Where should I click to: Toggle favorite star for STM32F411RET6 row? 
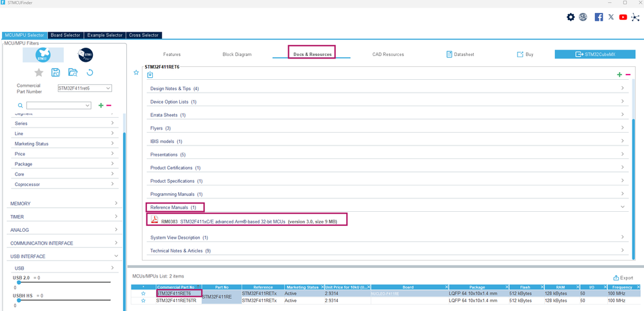click(143, 294)
